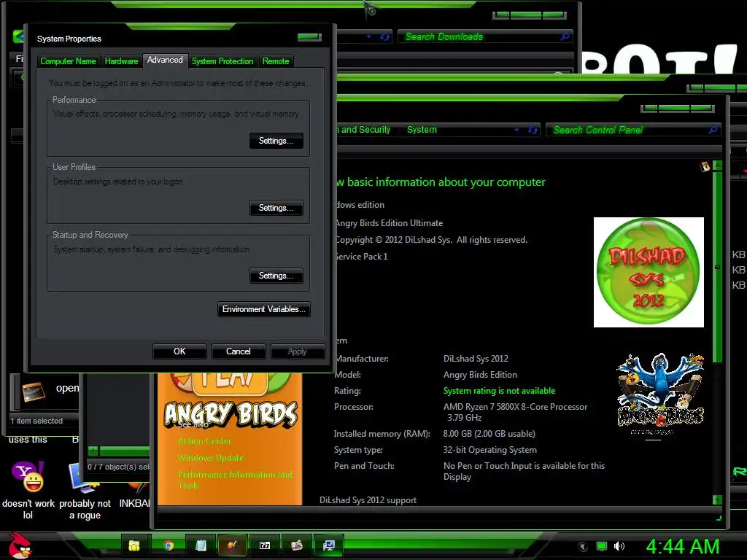Click the 'and Security' breadcrumb

[x=365, y=130]
